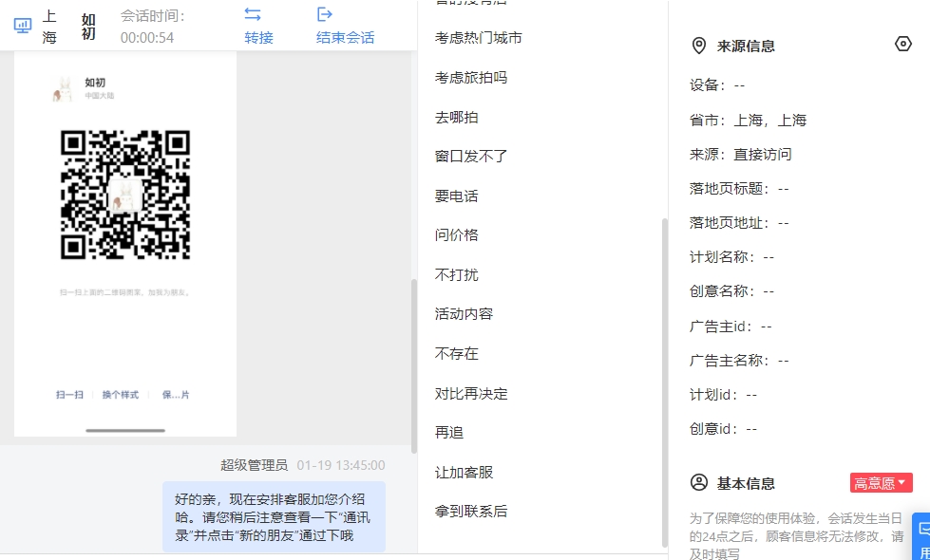Click the location pin icon beside 来源信息

pos(699,46)
